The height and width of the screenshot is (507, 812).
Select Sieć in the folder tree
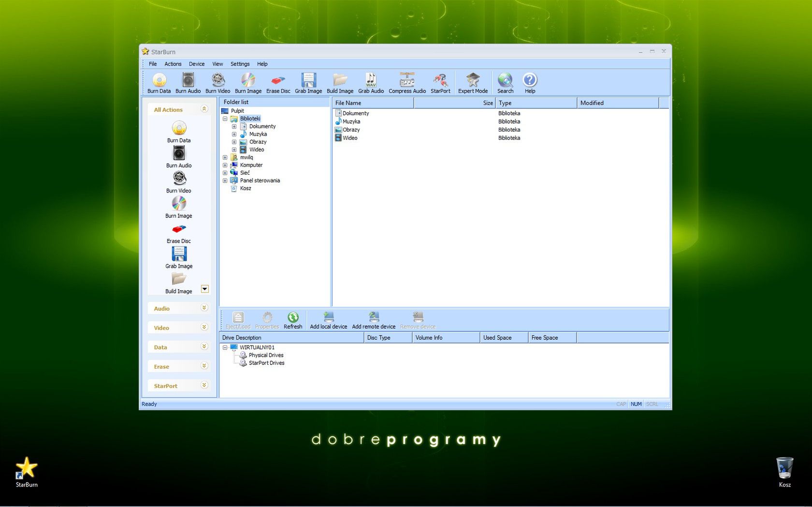(x=245, y=173)
